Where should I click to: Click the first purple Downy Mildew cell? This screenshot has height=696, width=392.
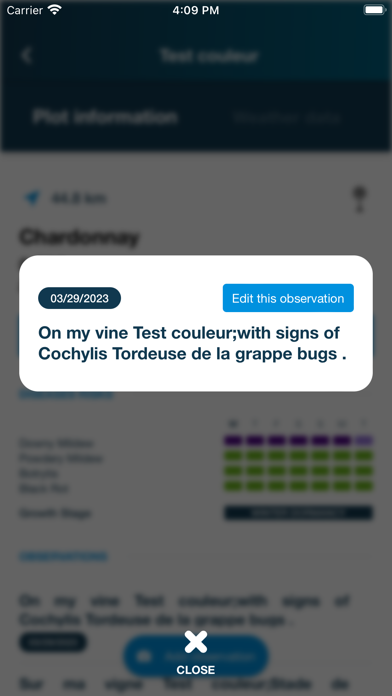tap(233, 440)
